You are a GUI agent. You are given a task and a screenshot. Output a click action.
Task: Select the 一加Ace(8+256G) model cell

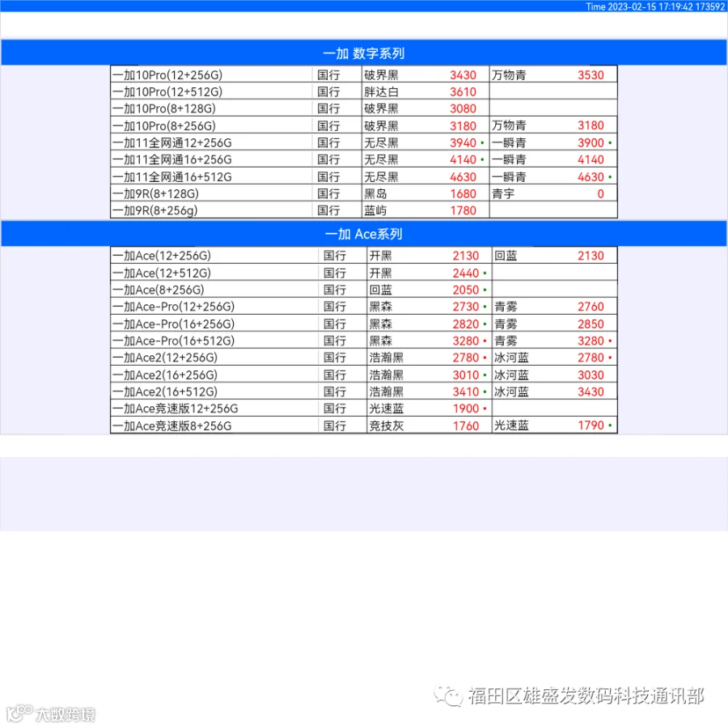[x=214, y=290]
